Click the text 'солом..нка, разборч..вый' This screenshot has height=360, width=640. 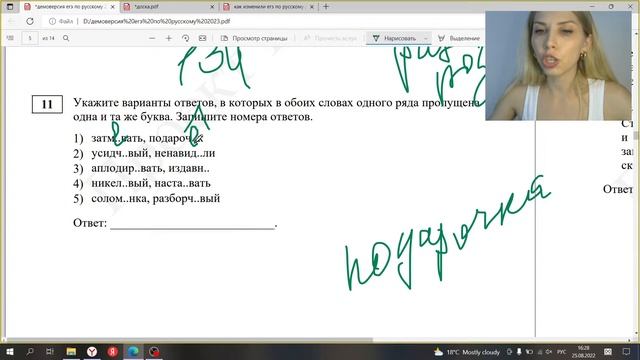click(x=156, y=198)
